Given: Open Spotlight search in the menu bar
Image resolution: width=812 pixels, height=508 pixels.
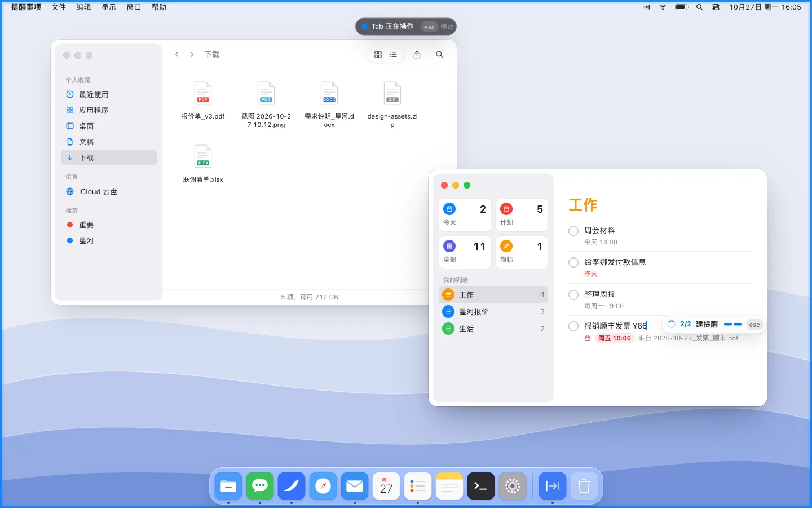Looking at the screenshot, I should coord(699,7).
